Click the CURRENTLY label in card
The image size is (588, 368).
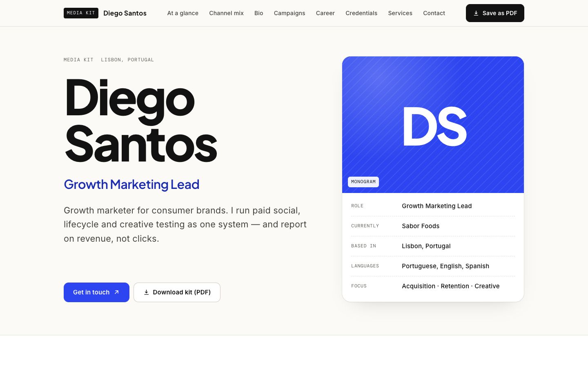365,226
